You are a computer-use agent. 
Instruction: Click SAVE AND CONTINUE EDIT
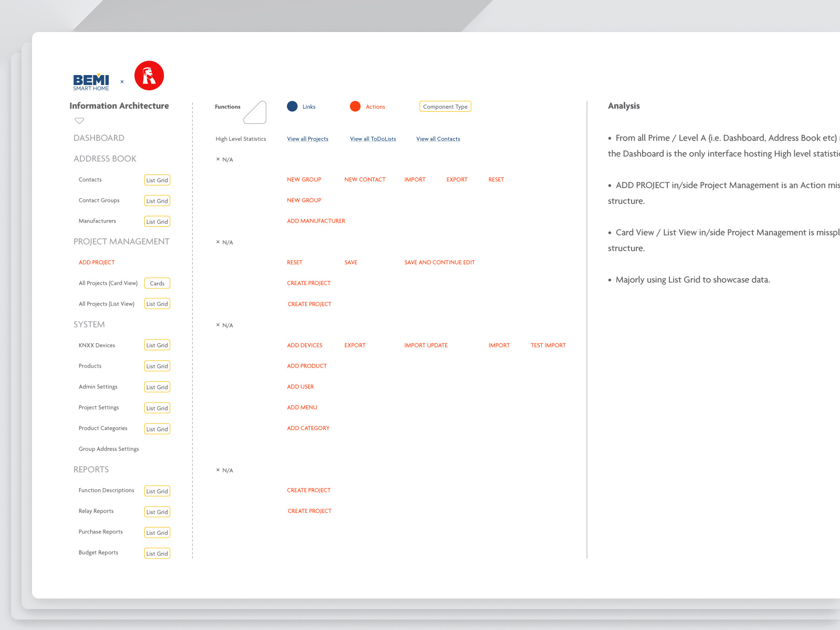[x=439, y=262]
